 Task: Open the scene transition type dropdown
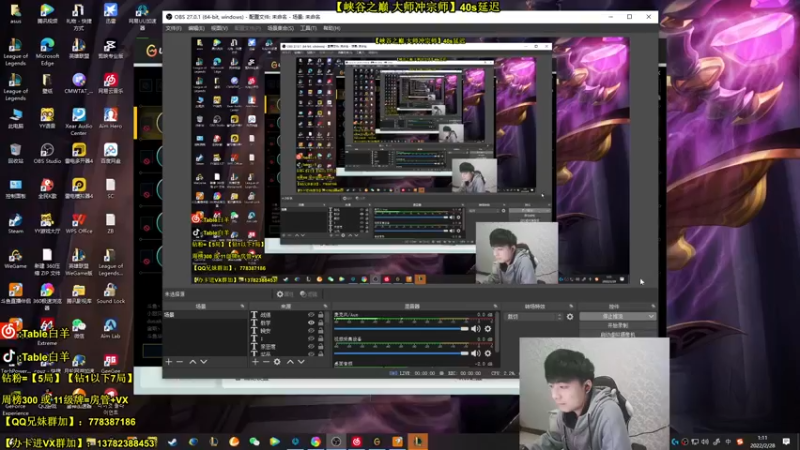[533, 317]
